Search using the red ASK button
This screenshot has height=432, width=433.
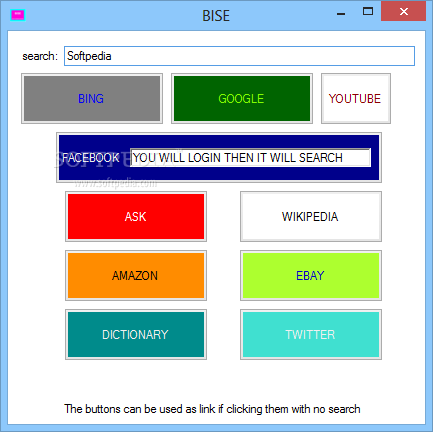click(136, 217)
